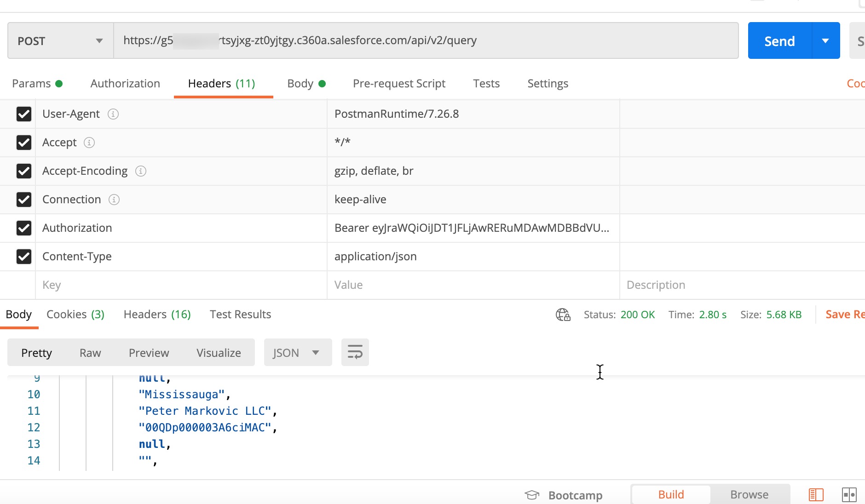This screenshot has height=504, width=865.
Task: Click the Accept-Encoding info icon
Action: (141, 171)
